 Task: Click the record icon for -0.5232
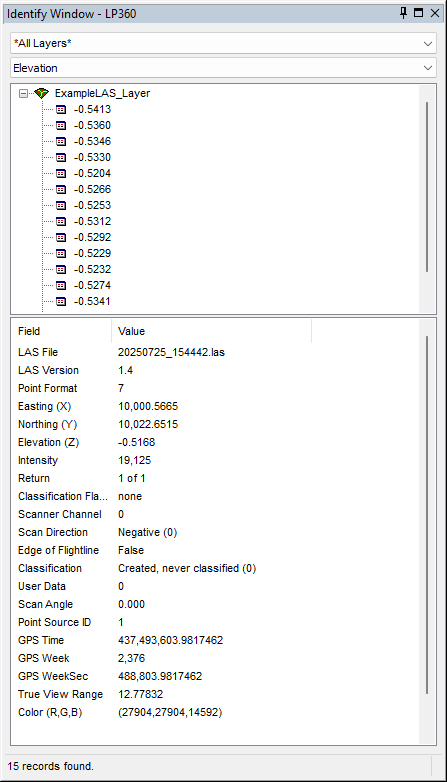61,269
